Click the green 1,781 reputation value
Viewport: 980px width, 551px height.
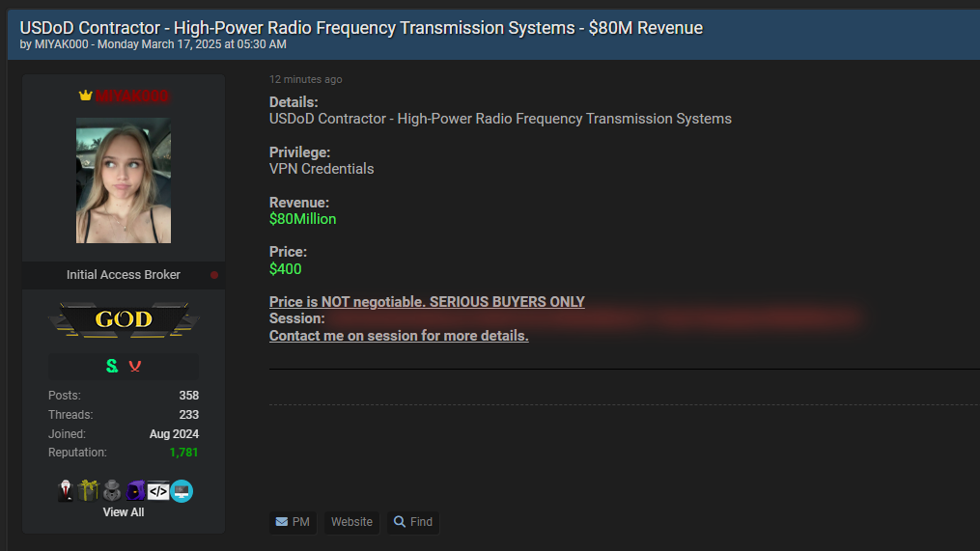pos(183,453)
